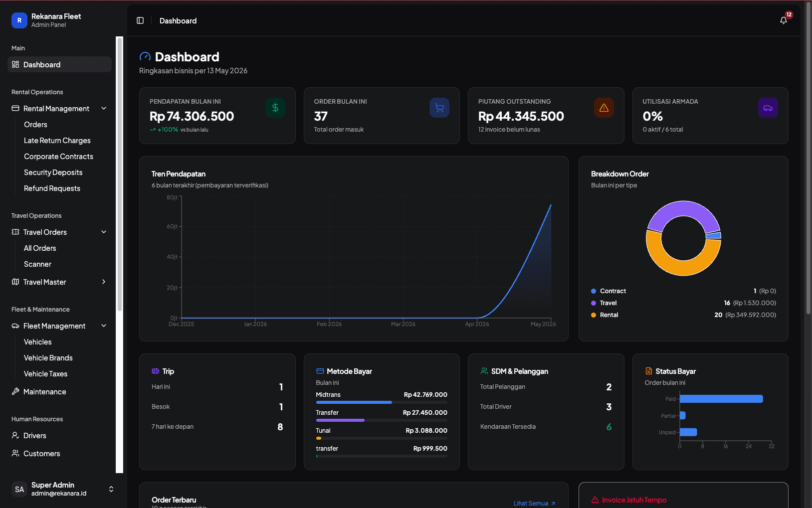Click the SA avatar badge
Screen dimensions: 812x508
coord(19,489)
